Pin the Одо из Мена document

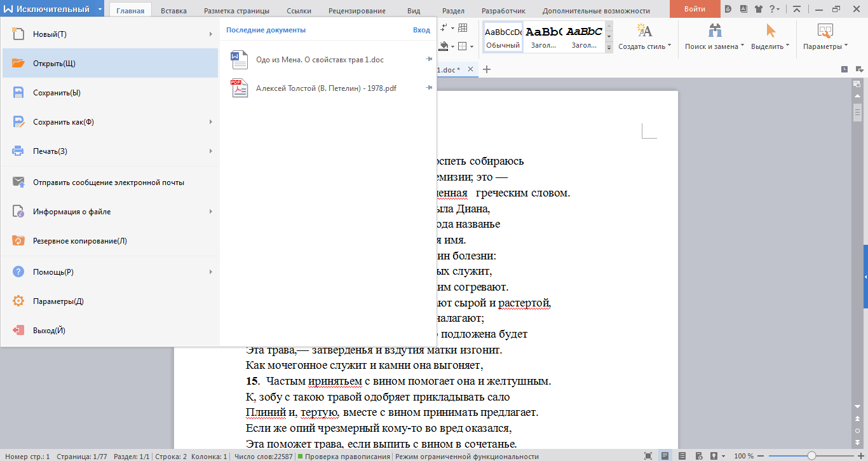[x=429, y=59]
